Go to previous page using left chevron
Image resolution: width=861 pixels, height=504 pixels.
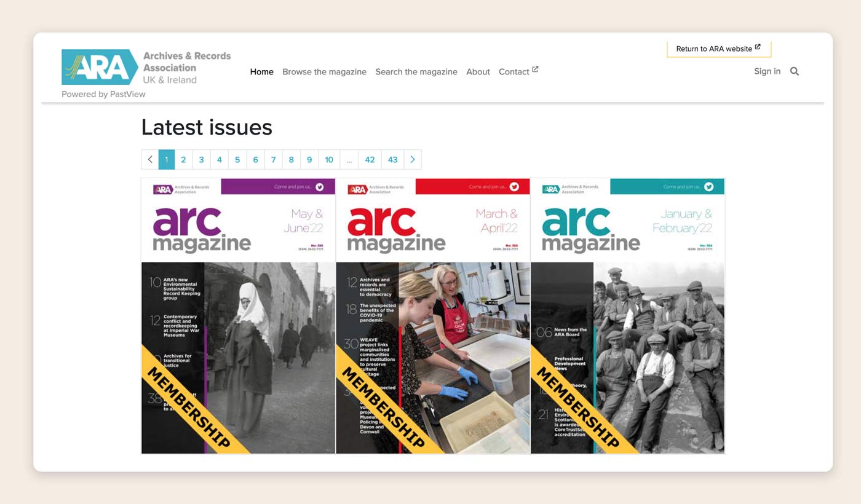[150, 160]
